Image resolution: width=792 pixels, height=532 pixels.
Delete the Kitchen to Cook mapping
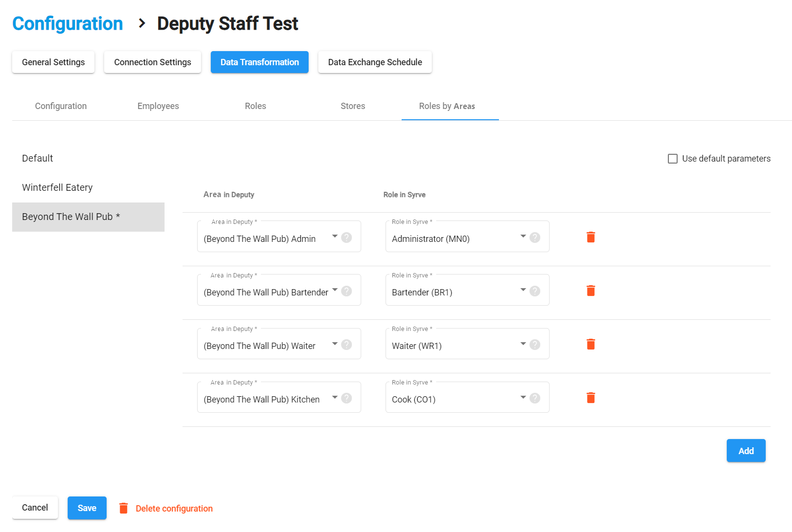[590, 398]
